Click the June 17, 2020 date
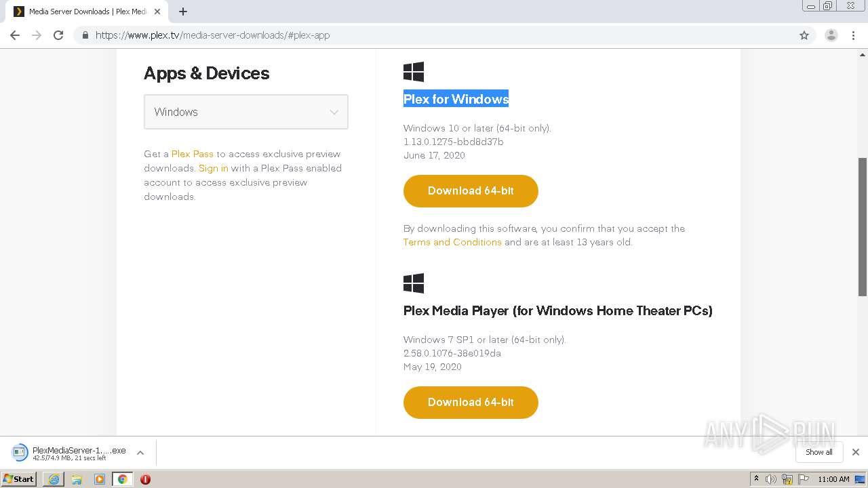 (x=434, y=155)
